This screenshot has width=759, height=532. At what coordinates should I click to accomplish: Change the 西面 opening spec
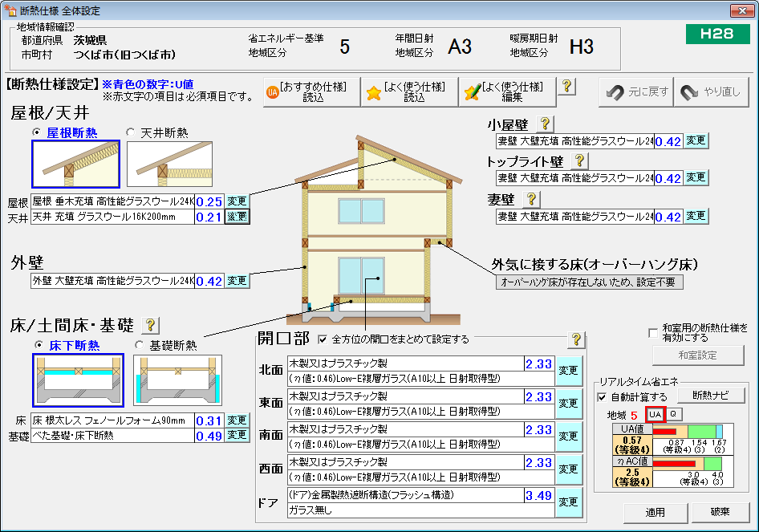pos(568,469)
